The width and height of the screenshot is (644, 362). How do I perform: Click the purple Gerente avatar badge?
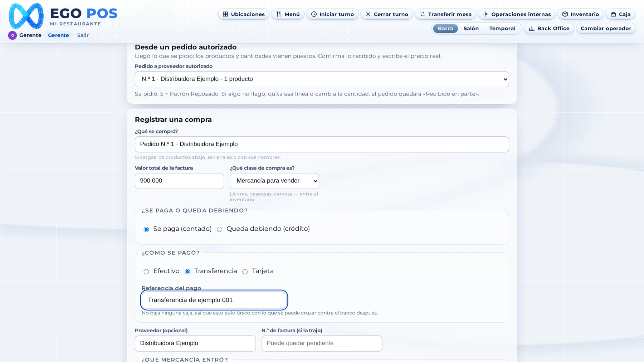(x=13, y=35)
